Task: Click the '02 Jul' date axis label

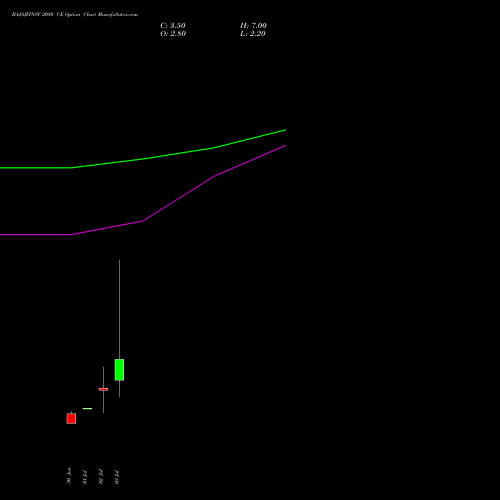Action: pyautogui.click(x=101, y=477)
